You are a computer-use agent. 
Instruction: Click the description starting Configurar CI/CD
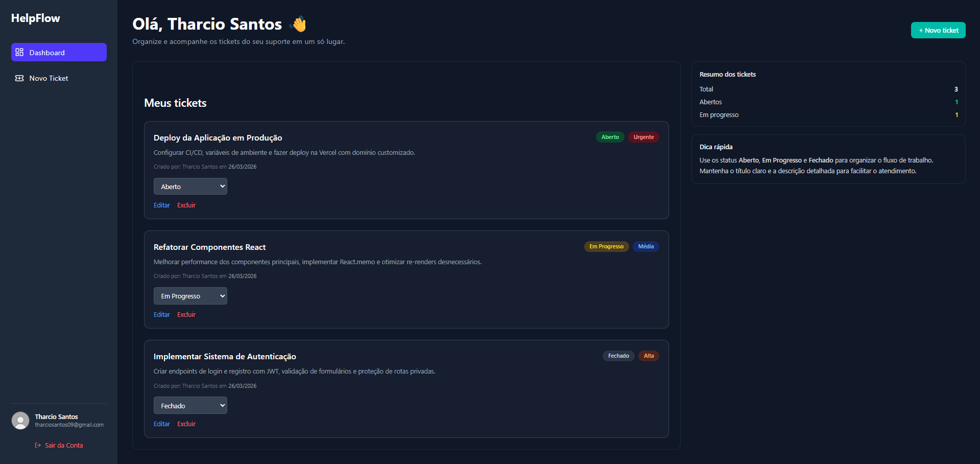(284, 152)
